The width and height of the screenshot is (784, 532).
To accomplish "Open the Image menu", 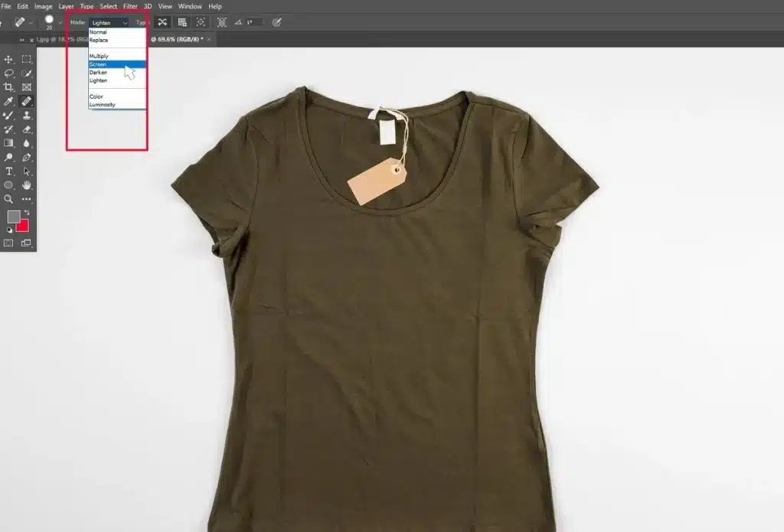I will [43, 6].
